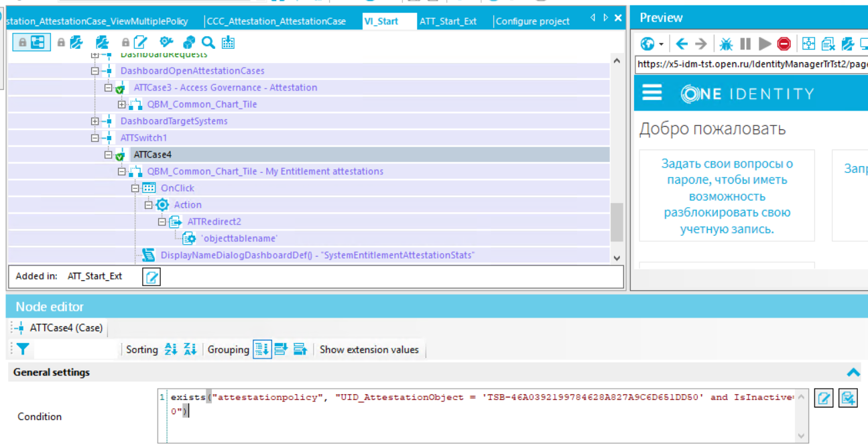Open the One Identity hamburger menu
This screenshot has height=445, width=868.
click(652, 93)
